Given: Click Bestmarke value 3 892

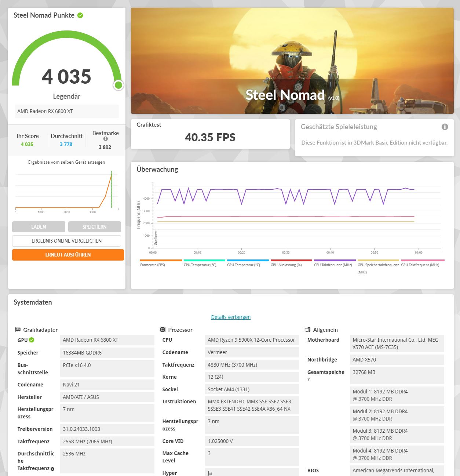Looking at the screenshot, I should pyautogui.click(x=105, y=147).
